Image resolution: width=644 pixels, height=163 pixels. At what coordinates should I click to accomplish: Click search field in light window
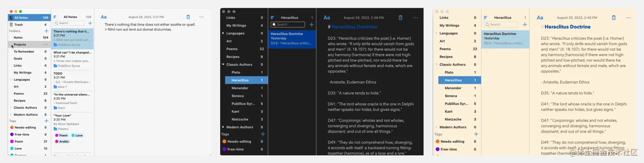pyautogui.click(x=69, y=23)
